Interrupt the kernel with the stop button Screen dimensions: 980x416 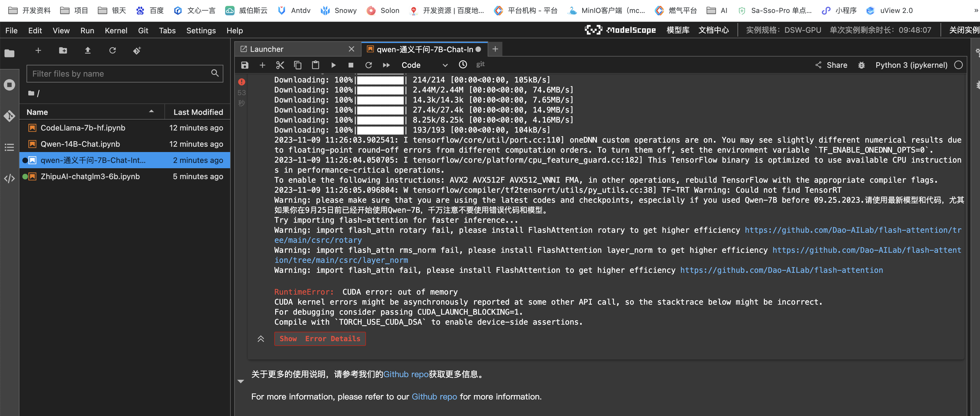pos(351,65)
